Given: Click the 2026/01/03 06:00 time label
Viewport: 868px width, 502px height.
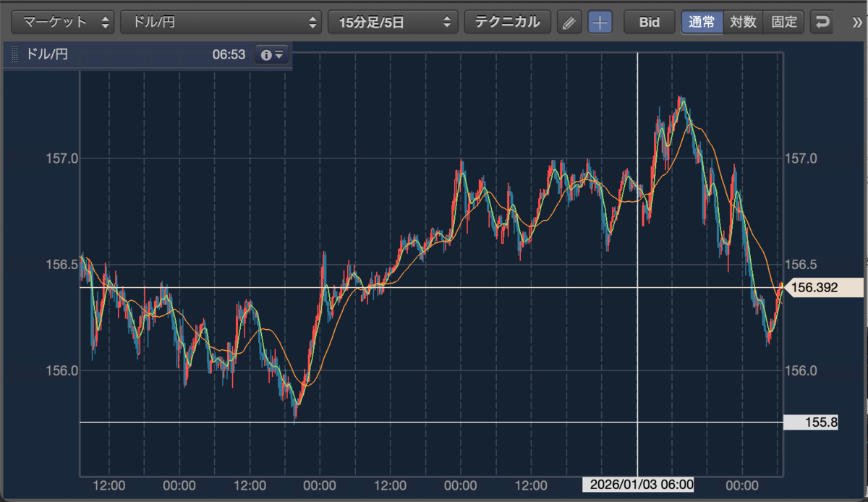Looking at the screenshot, I should pyautogui.click(x=638, y=484).
